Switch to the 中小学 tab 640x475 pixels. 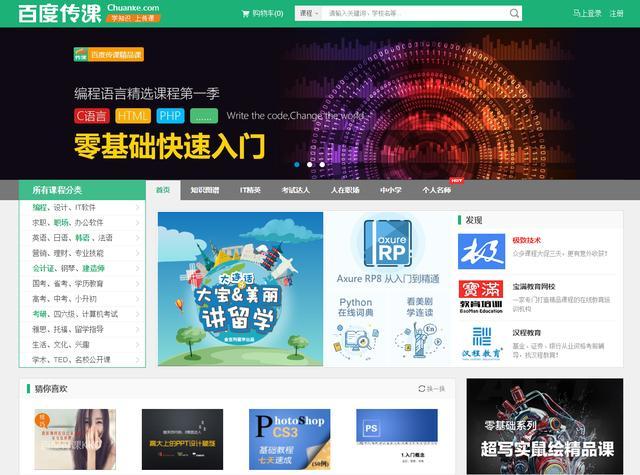pyautogui.click(x=391, y=190)
